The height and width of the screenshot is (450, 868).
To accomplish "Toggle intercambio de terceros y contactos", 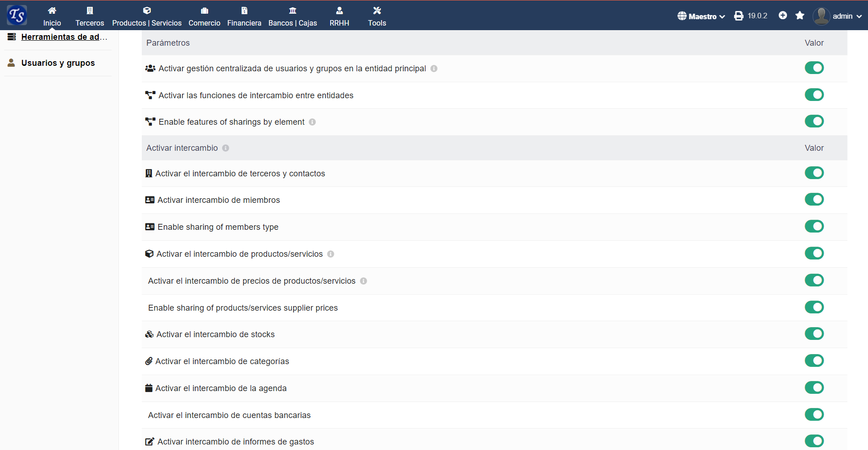I will coord(814,173).
